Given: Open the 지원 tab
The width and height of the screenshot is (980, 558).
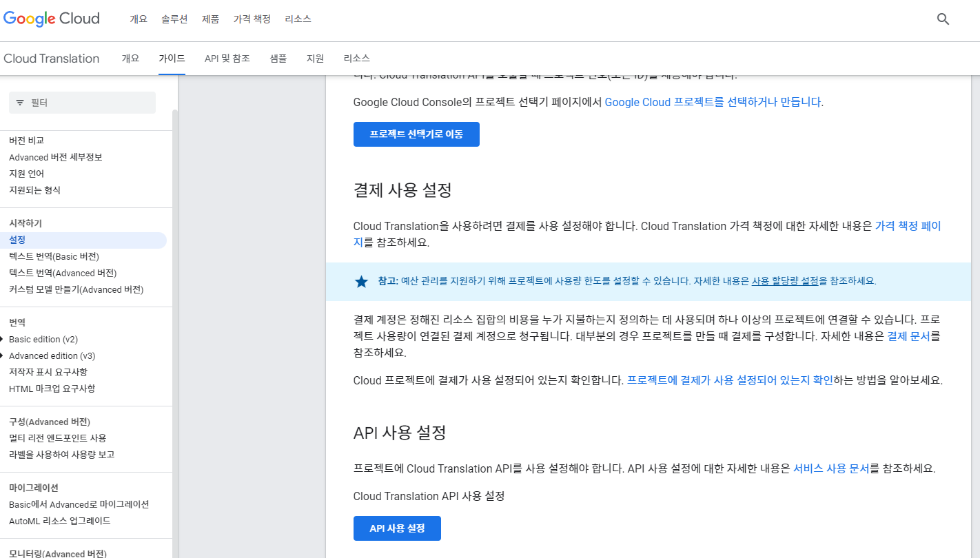Looking at the screenshot, I should tap(316, 59).
